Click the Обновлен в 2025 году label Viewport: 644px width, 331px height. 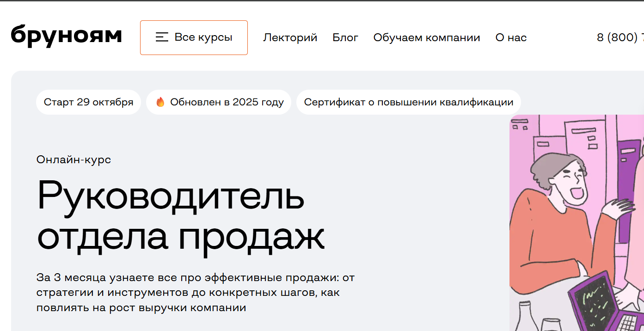click(x=227, y=102)
